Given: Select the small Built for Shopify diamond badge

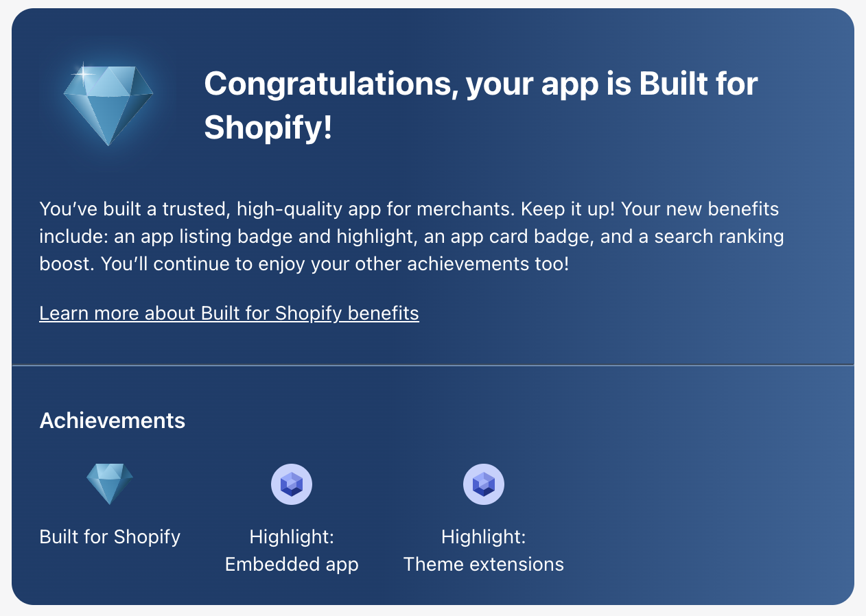Looking at the screenshot, I should 110,484.
